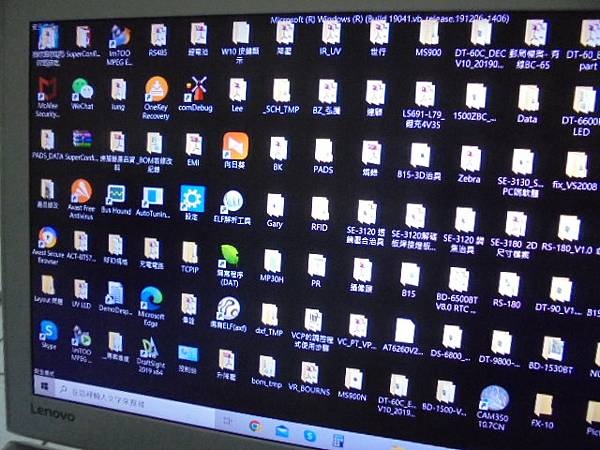Open the BK folder
Viewport: 600px width, 450px height.
(x=278, y=154)
